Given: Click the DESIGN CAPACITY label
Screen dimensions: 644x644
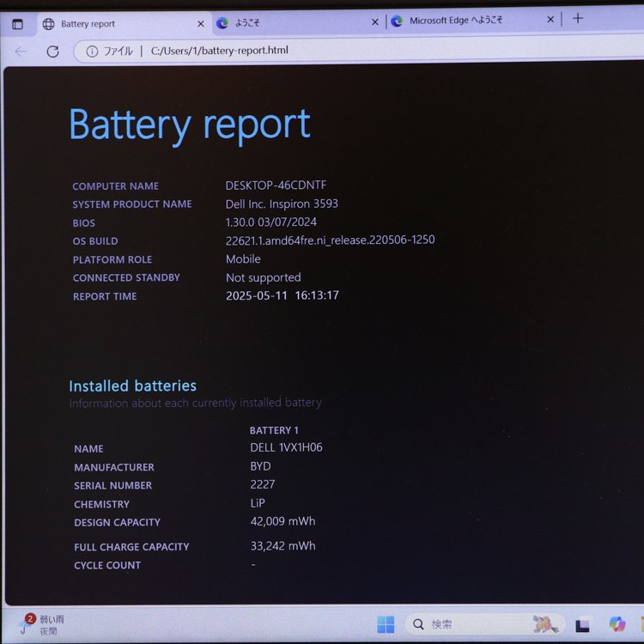Looking at the screenshot, I should click(x=117, y=522).
